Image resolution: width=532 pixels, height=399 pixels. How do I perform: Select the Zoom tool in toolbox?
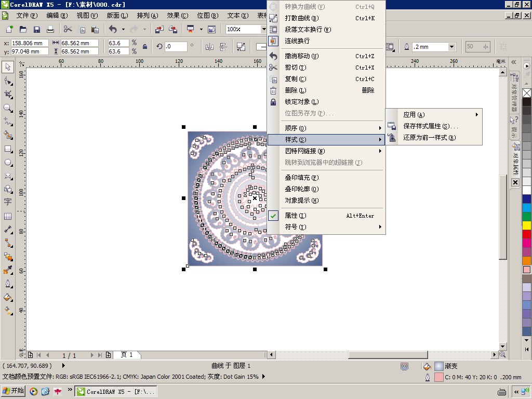pos(8,108)
